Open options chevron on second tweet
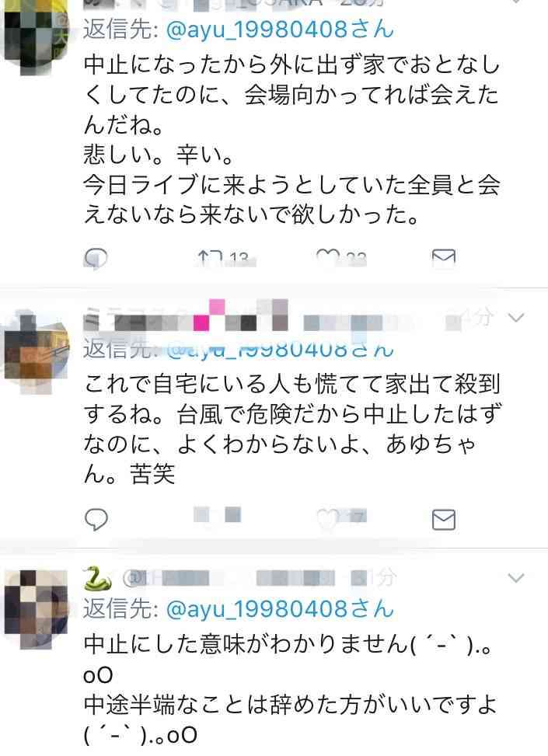Screen dimensions: 548x756 pyautogui.click(x=516, y=317)
